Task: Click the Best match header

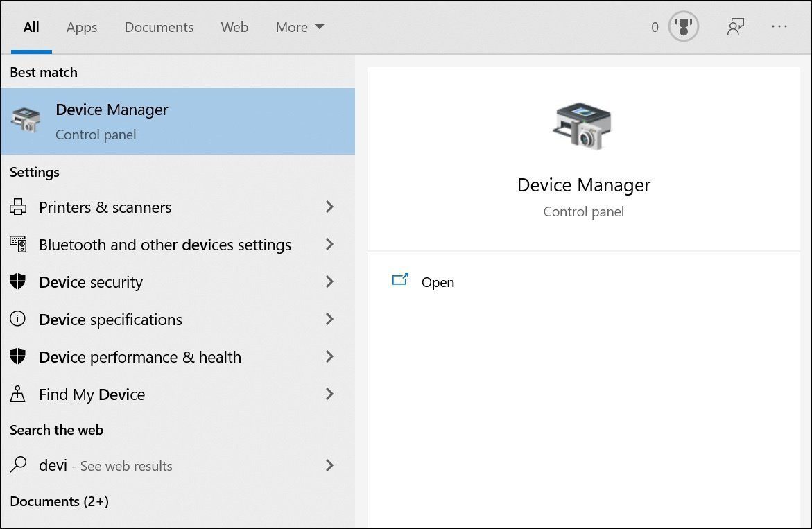Action: [x=44, y=72]
